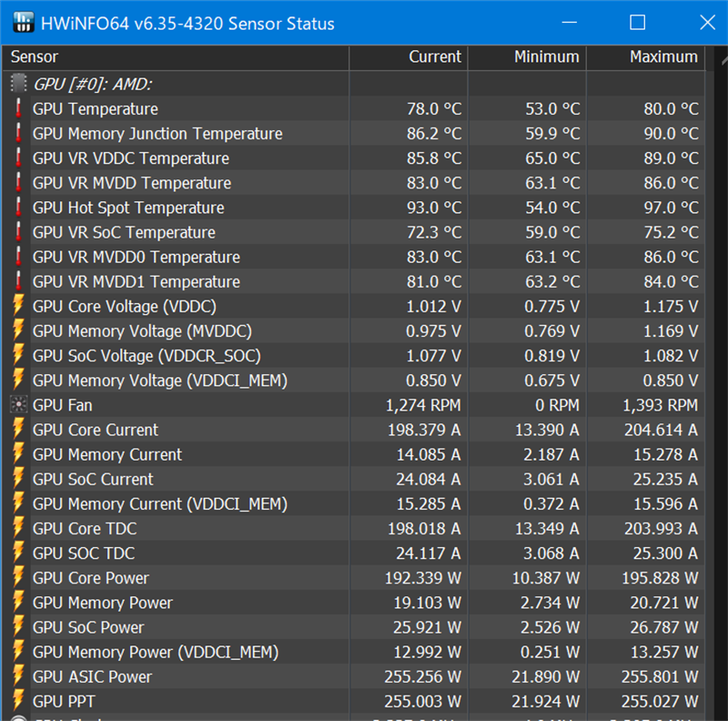Click the GPU chip icon beside GPU [#0]: AMD
Viewport: 728px width, 721px height.
pos(18,84)
